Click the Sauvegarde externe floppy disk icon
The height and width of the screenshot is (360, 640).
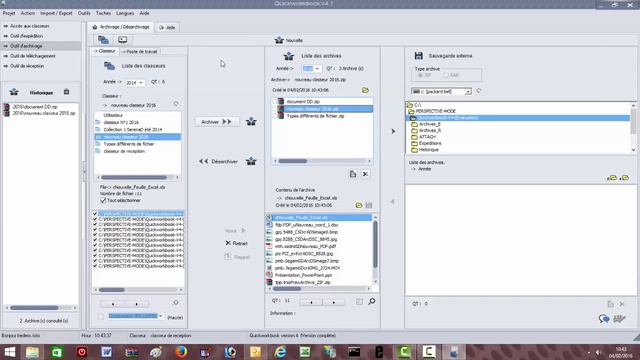pos(418,56)
